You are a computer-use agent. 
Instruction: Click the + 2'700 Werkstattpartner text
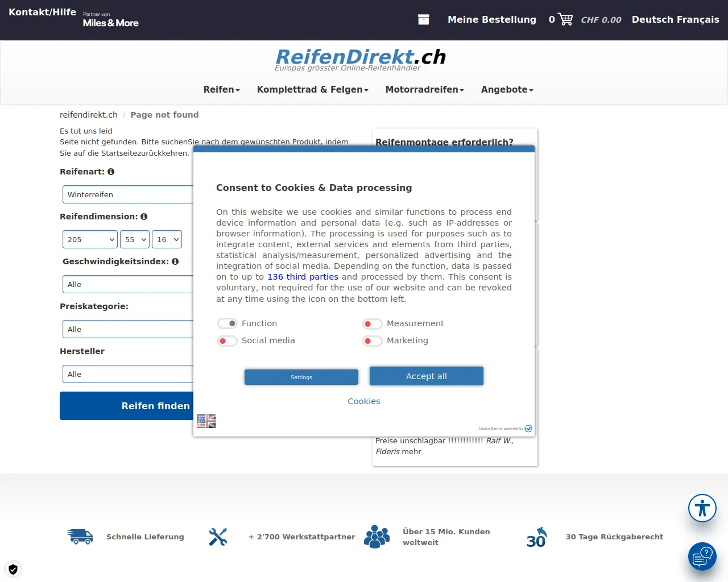301,537
